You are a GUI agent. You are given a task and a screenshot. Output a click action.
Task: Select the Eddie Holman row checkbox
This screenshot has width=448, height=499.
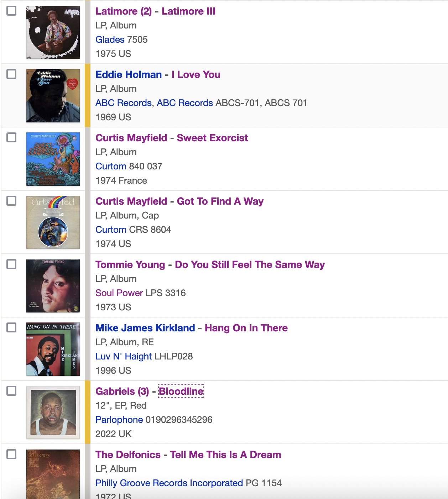12,74
